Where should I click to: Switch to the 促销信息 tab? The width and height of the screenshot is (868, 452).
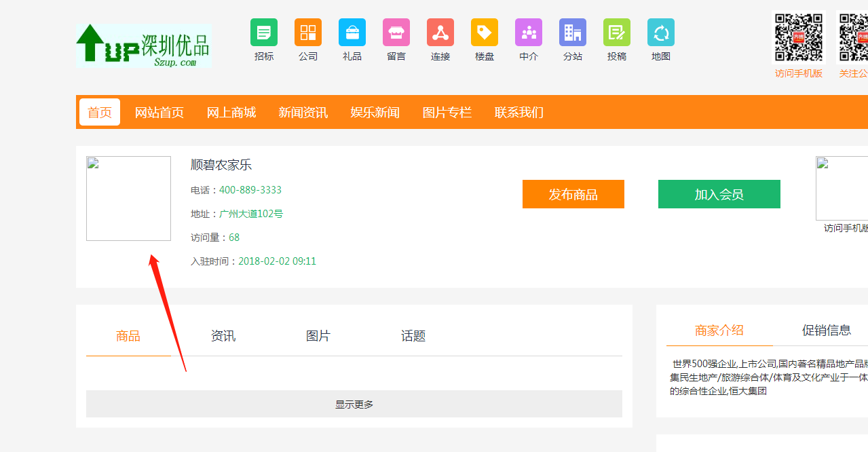(826, 331)
